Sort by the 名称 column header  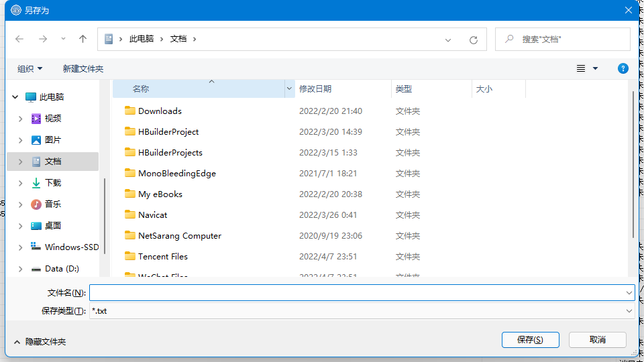click(199, 88)
